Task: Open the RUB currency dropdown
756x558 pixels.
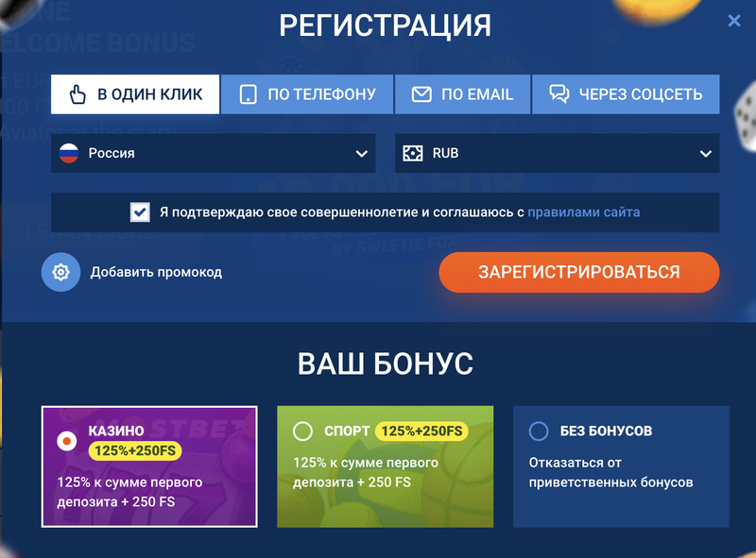Action: (x=557, y=152)
